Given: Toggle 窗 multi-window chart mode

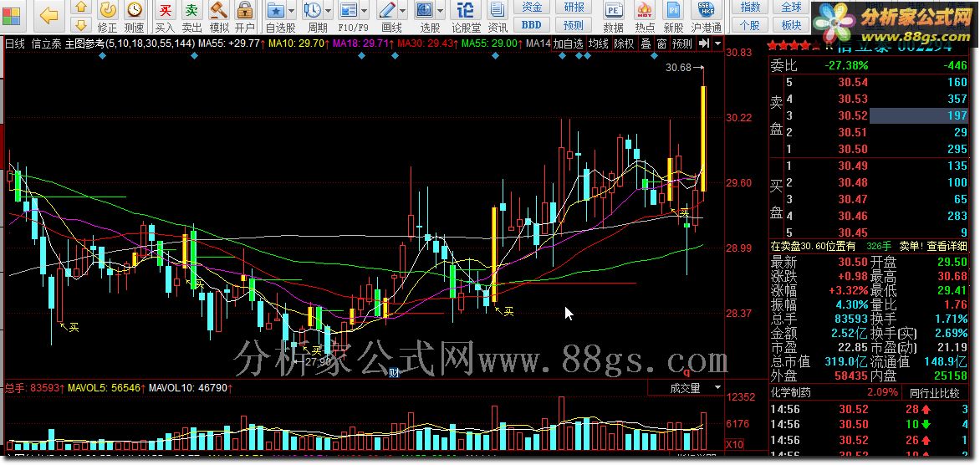Looking at the screenshot, I should tap(661, 43).
